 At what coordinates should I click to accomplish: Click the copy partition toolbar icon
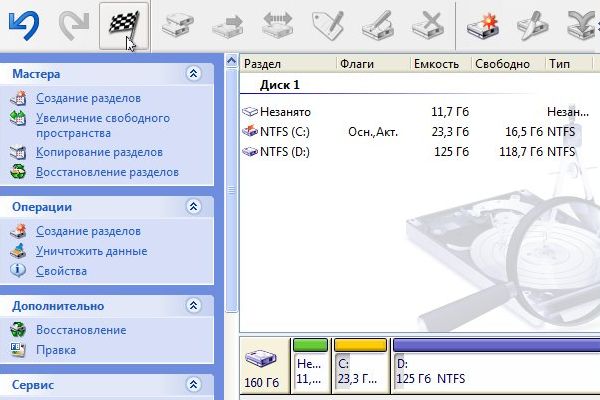[178, 25]
